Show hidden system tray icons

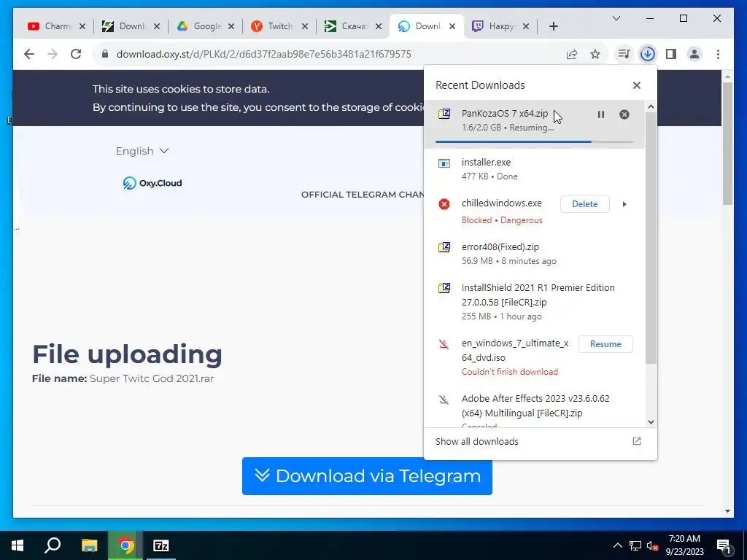pos(617,545)
